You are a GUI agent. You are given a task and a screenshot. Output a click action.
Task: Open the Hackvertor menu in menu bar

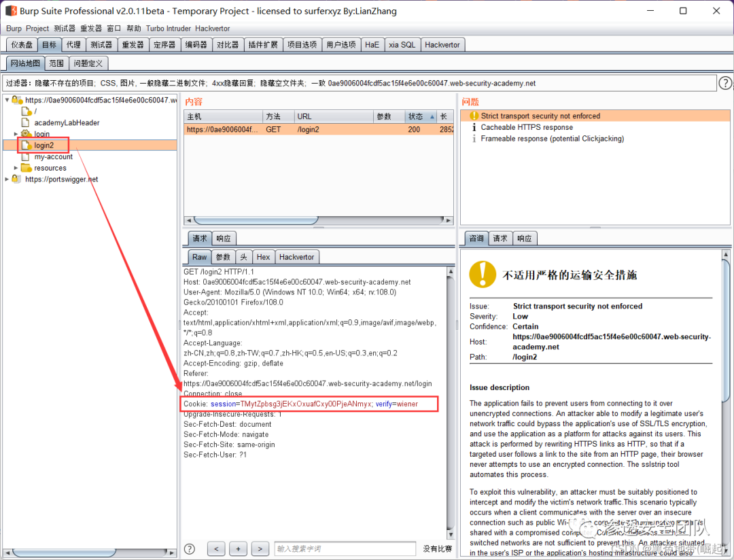click(x=213, y=29)
